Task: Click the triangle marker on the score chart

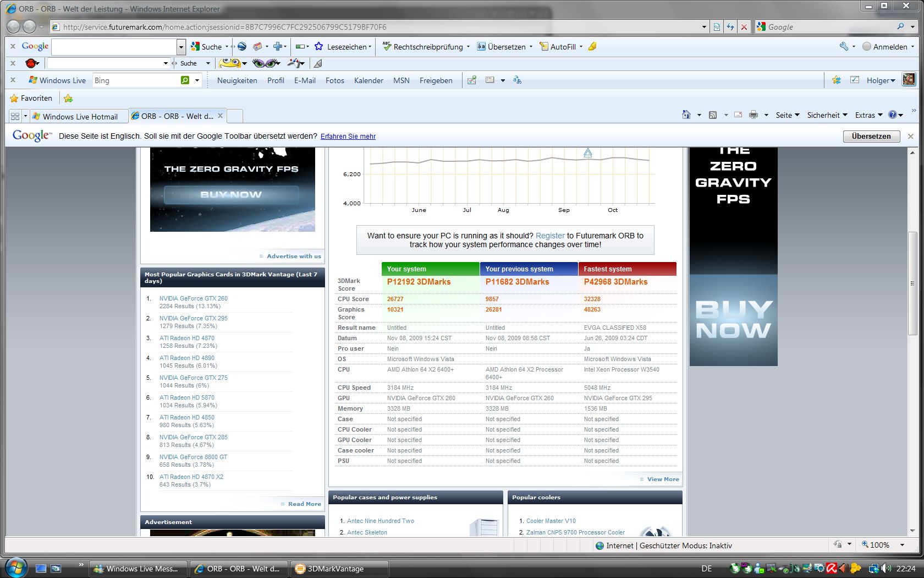Action: coord(588,152)
